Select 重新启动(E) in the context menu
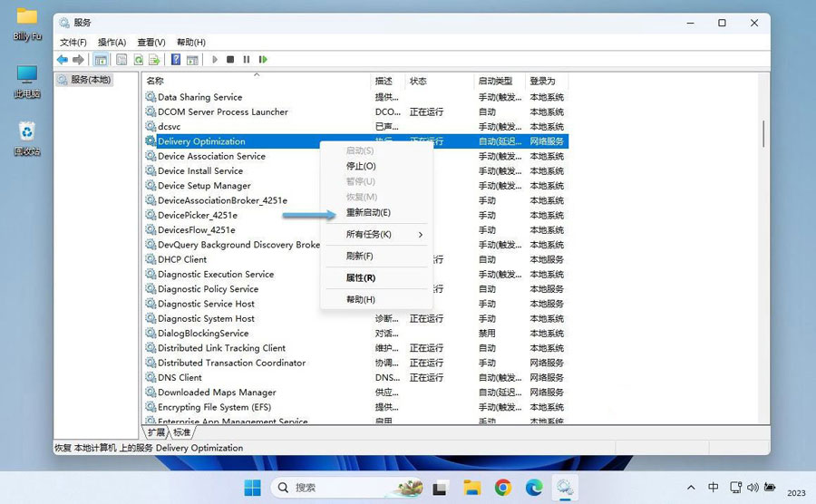The width and height of the screenshot is (816, 504). pos(368,212)
